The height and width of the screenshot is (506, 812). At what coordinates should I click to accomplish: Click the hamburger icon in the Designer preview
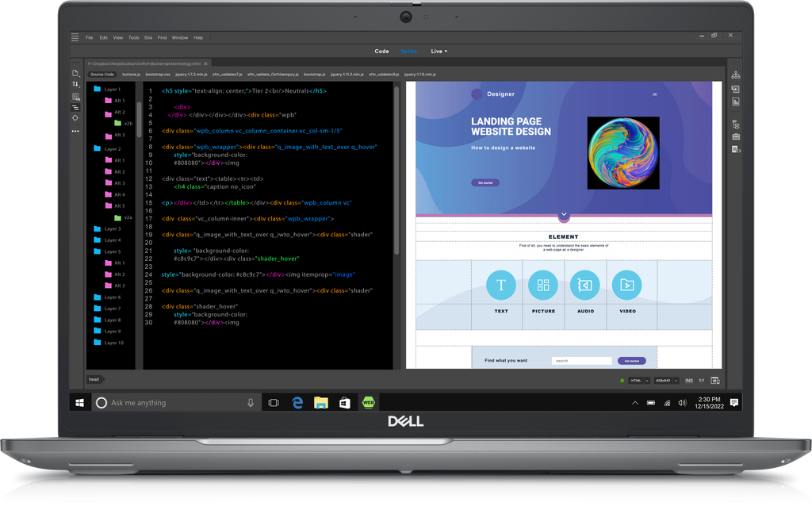click(654, 94)
